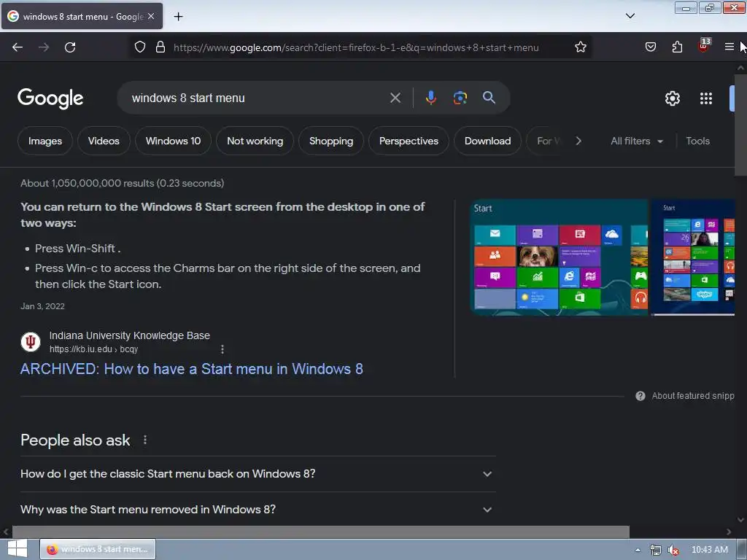The height and width of the screenshot is (560, 747).
Task: Click the results count text
Action: [122, 183]
